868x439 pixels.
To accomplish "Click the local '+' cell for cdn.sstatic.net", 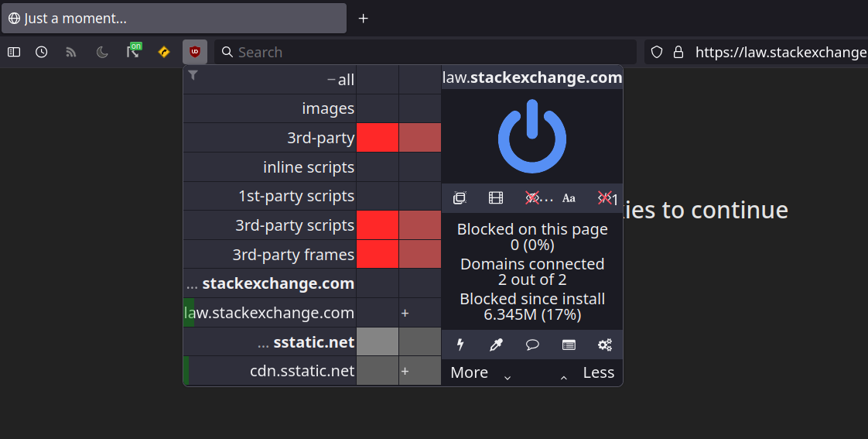I will pos(420,371).
